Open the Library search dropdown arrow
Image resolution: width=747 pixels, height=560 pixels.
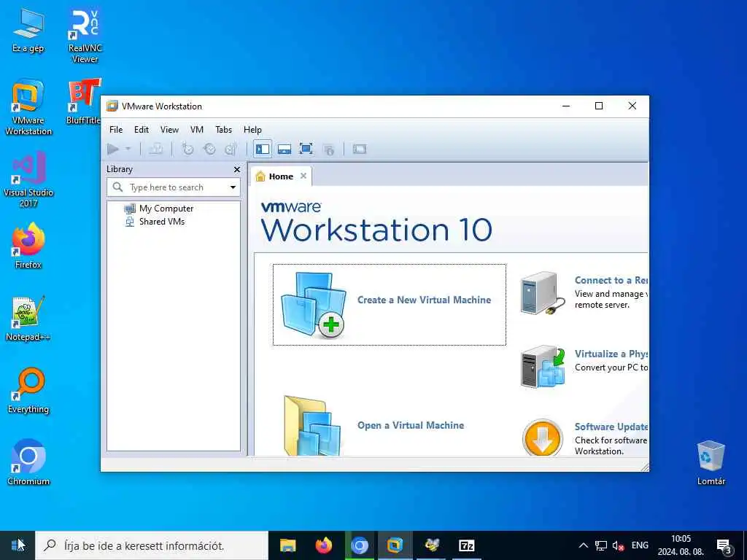pyautogui.click(x=233, y=187)
